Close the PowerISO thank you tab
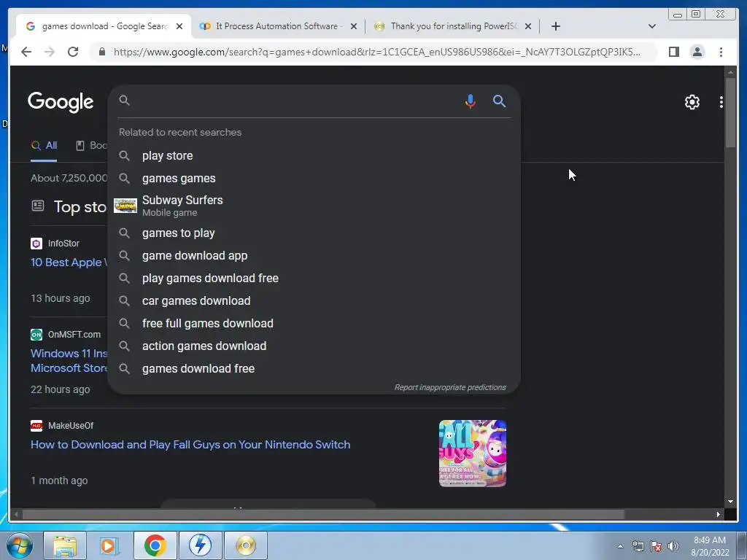747x560 pixels. (x=528, y=26)
